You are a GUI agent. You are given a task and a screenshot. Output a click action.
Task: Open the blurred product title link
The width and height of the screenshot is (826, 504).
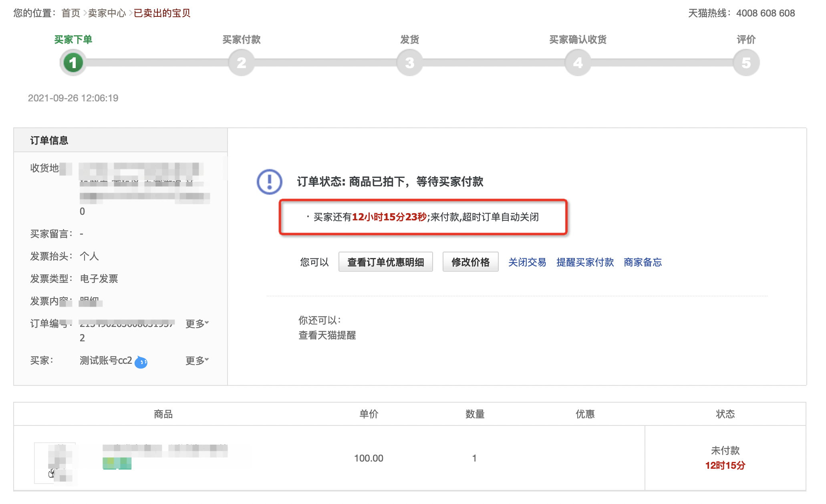click(165, 451)
